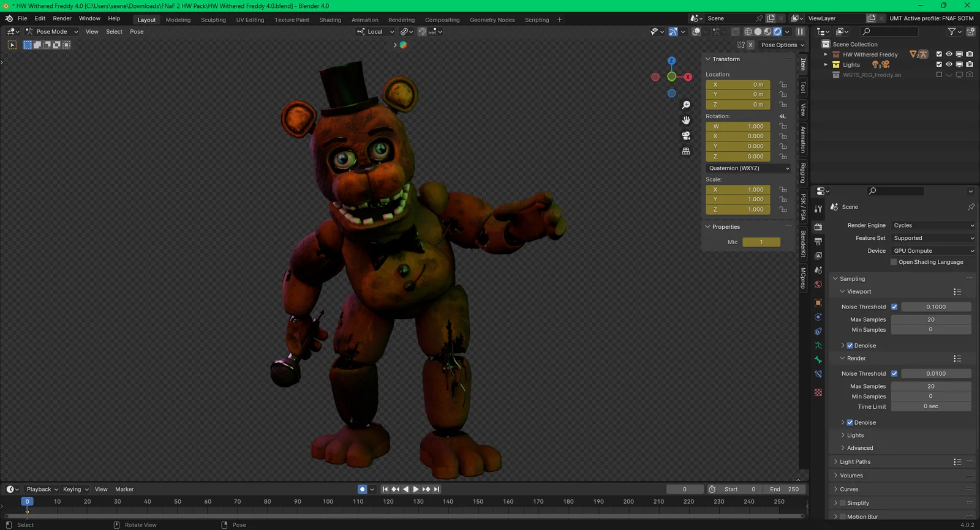Click the tweak select tool icon

pos(12,45)
